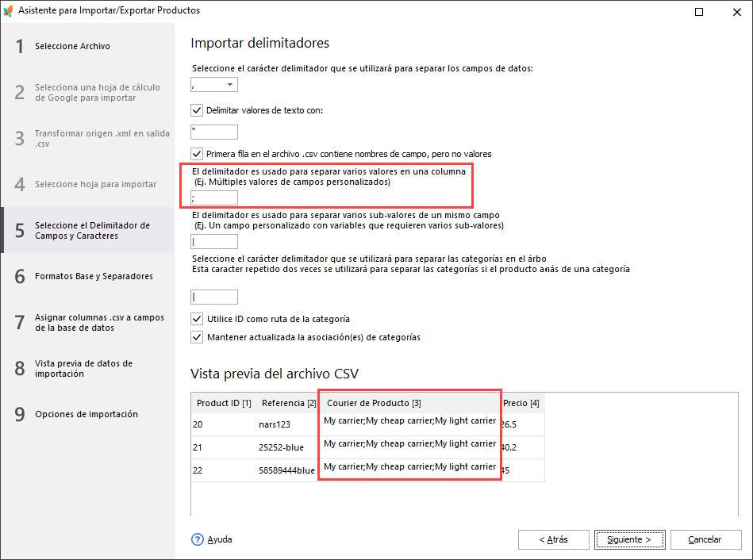753x560 pixels.
Task: Toggle 'Primera fila en el archivo .csv' checkbox
Action: pos(197,154)
